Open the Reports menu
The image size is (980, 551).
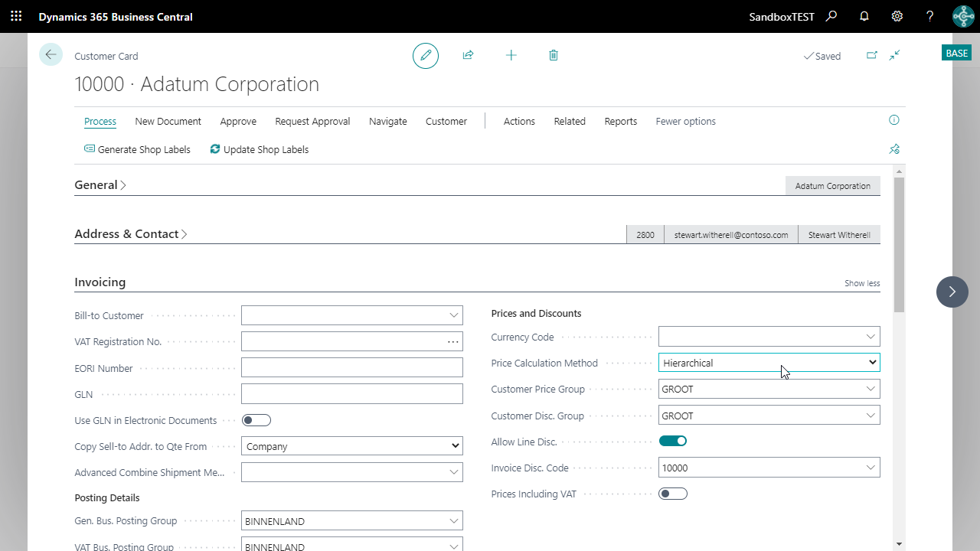click(621, 121)
